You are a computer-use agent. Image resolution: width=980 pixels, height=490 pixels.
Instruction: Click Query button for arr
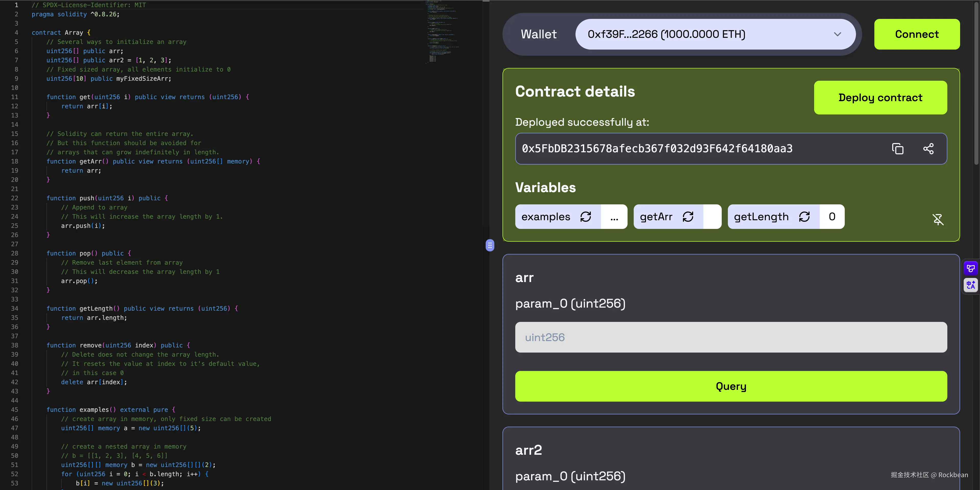pyautogui.click(x=731, y=386)
